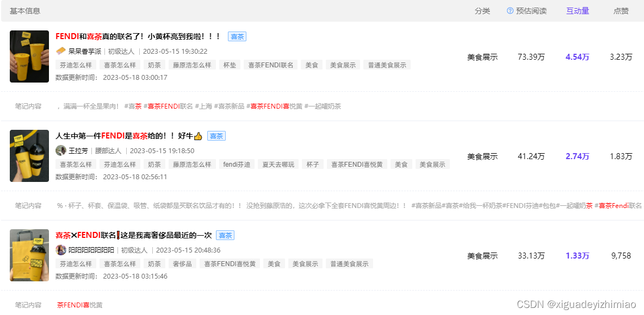This screenshot has width=644, height=315.
Task: Open thumbnail of 喜茶×FENDI联名 post
Action: click(29, 255)
